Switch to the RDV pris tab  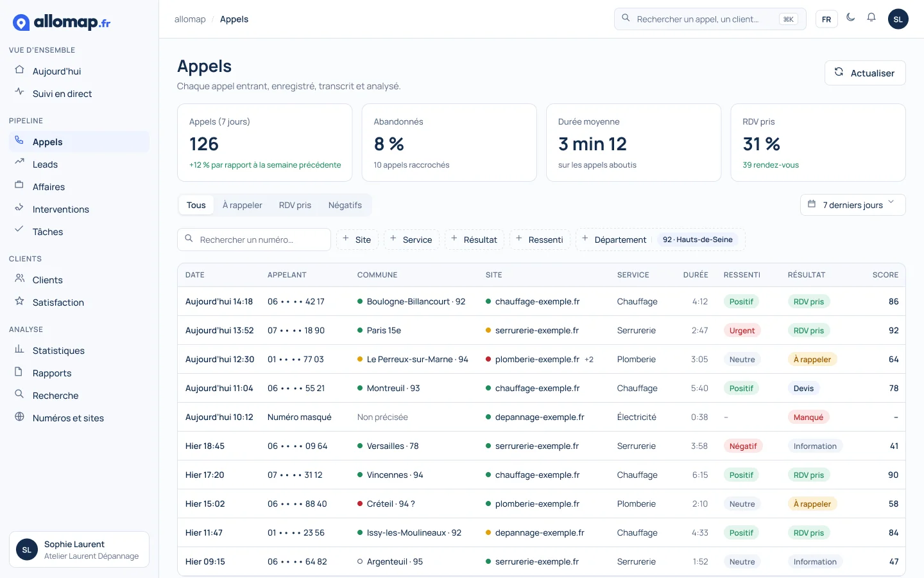[295, 206]
